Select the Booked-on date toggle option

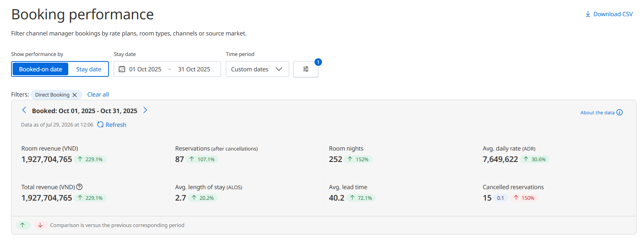[40, 69]
